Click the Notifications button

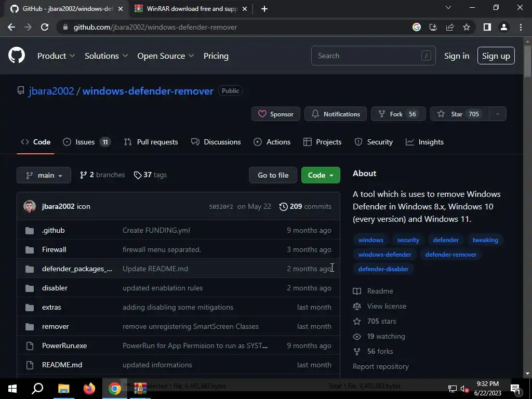click(x=336, y=114)
